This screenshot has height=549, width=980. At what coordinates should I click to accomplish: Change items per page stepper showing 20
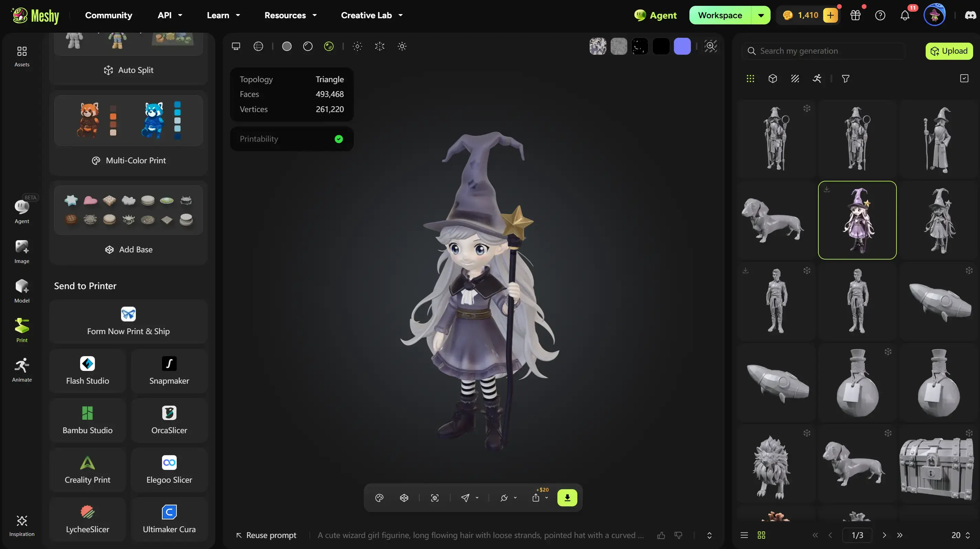pyautogui.click(x=961, y=535)
